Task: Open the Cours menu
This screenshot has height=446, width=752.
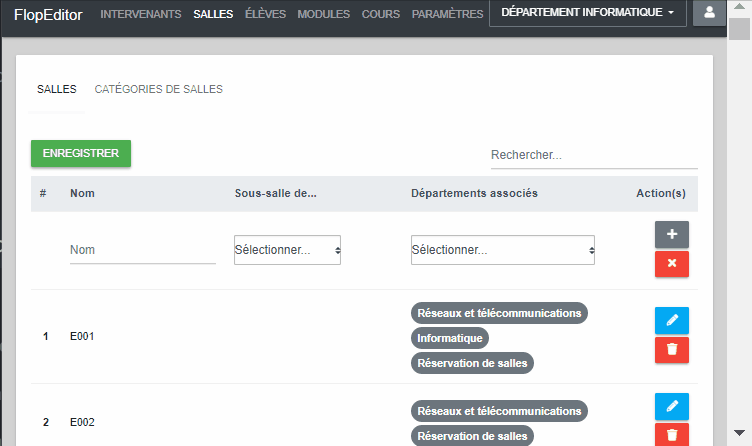Action: click(x=381, y=14)
